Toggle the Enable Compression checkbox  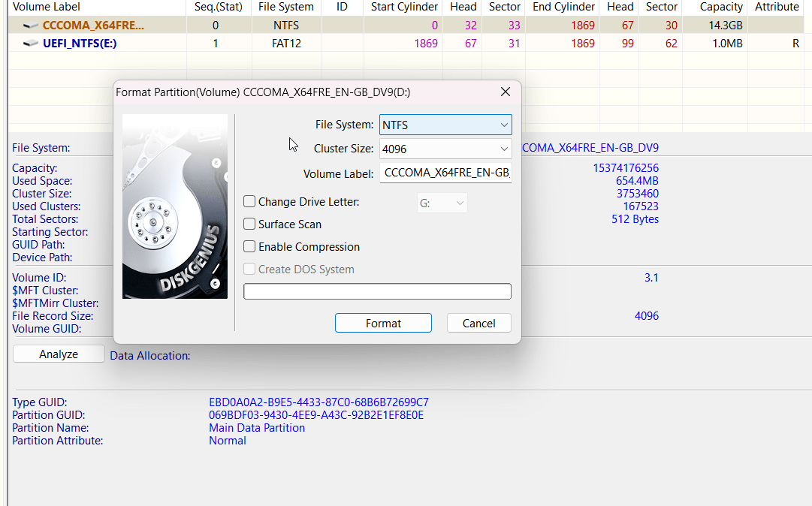click(x=249, y=247)
